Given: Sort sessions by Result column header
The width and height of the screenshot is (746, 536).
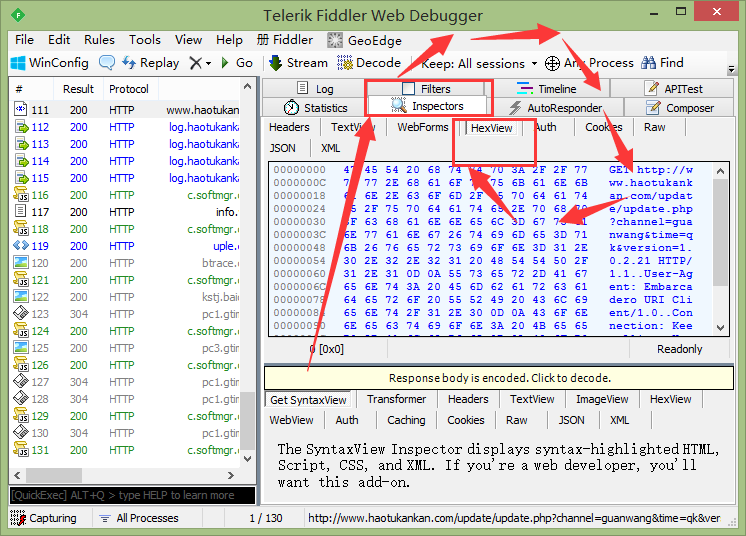Looking at the screenshot, I should point(79,89).
